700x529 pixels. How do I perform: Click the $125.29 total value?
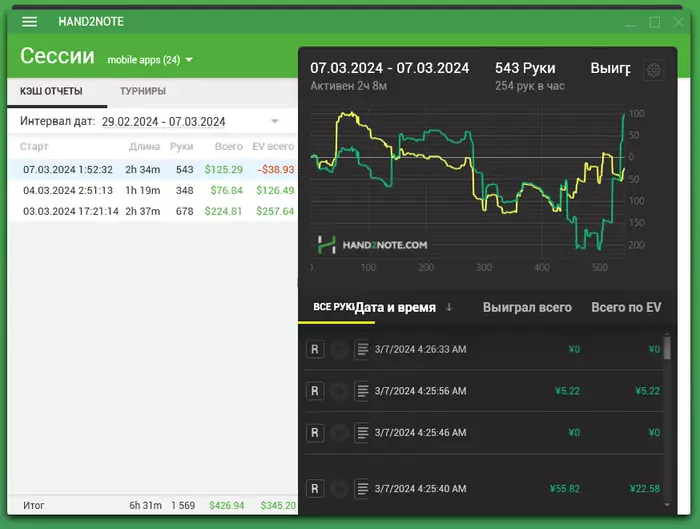[224, 170]
